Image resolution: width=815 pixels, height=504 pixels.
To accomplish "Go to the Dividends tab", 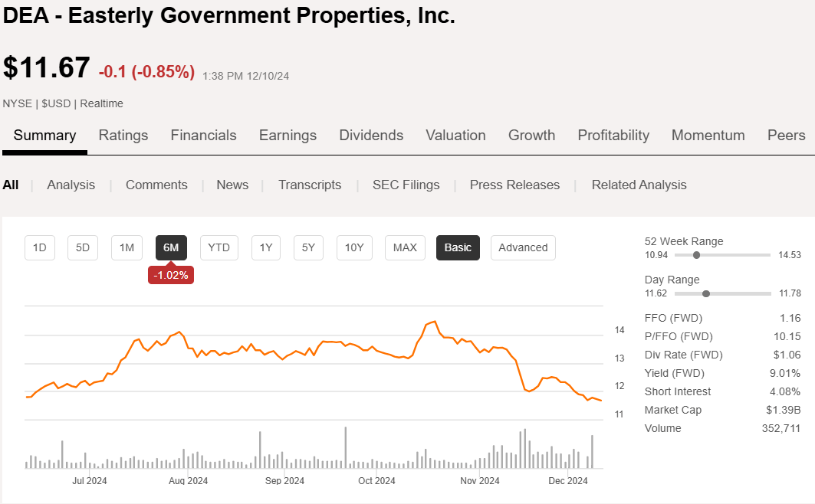I will (x=371, y=136).
